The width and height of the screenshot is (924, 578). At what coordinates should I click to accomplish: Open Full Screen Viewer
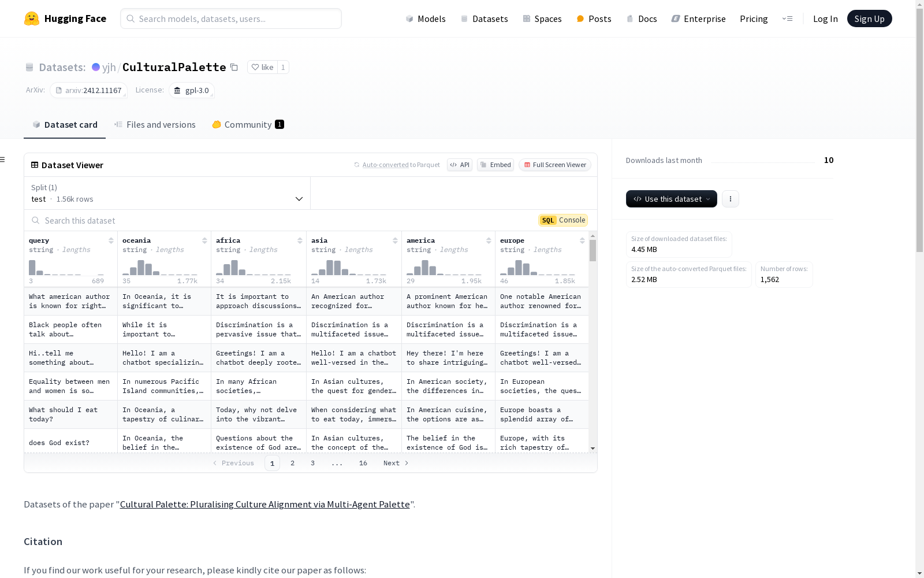(555, 165)
